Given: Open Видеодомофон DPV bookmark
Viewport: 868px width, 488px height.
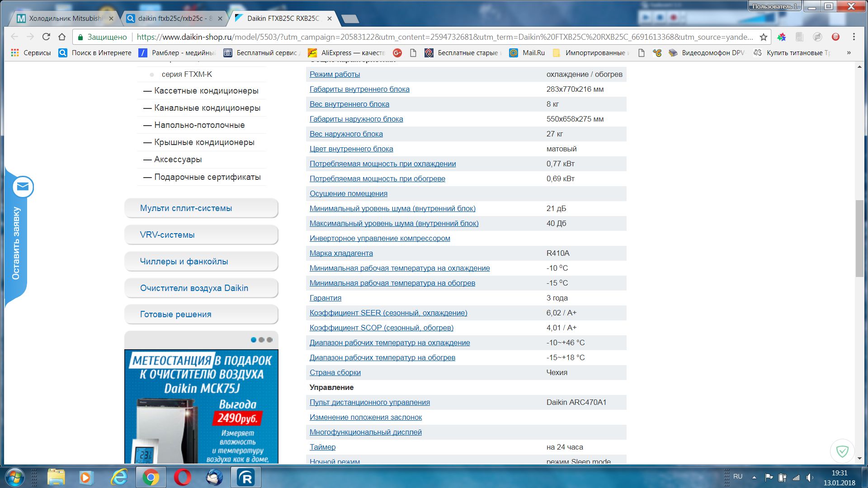Looking at the screenshot, I should 707,53.
